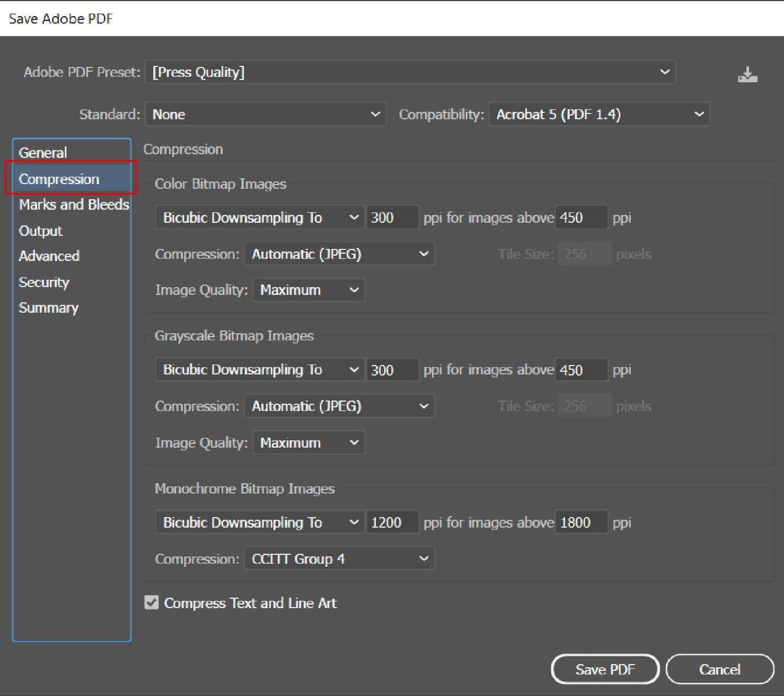Open Monochrome Bitmap downsampling method dropdown

260,522
